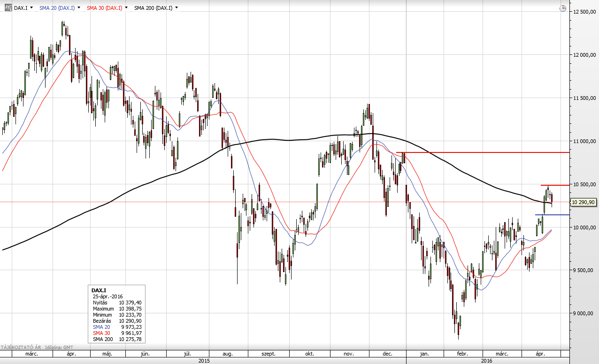The image size is (599, 364).
Task: Click the current price label 10 290,90
Action: point(583,202)
